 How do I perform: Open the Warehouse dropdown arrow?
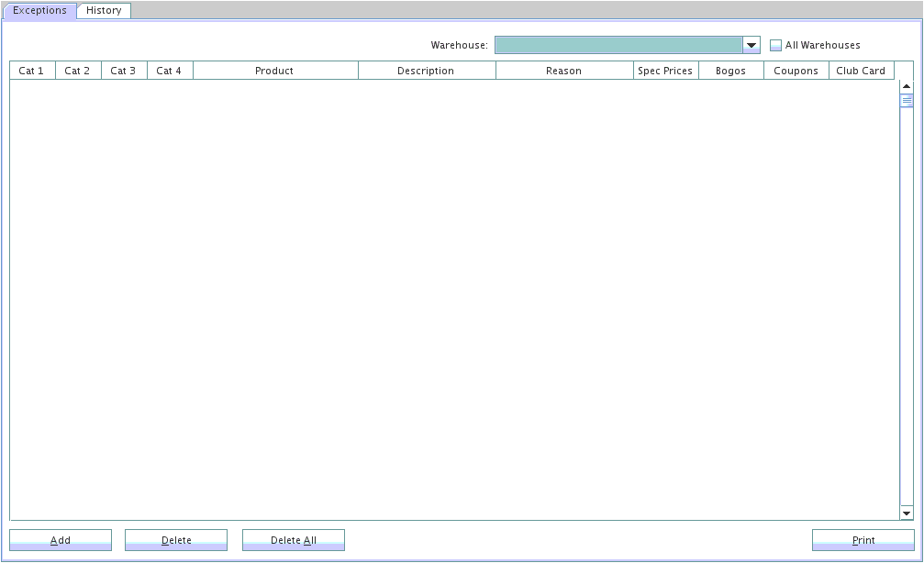(x=751, y=45)
